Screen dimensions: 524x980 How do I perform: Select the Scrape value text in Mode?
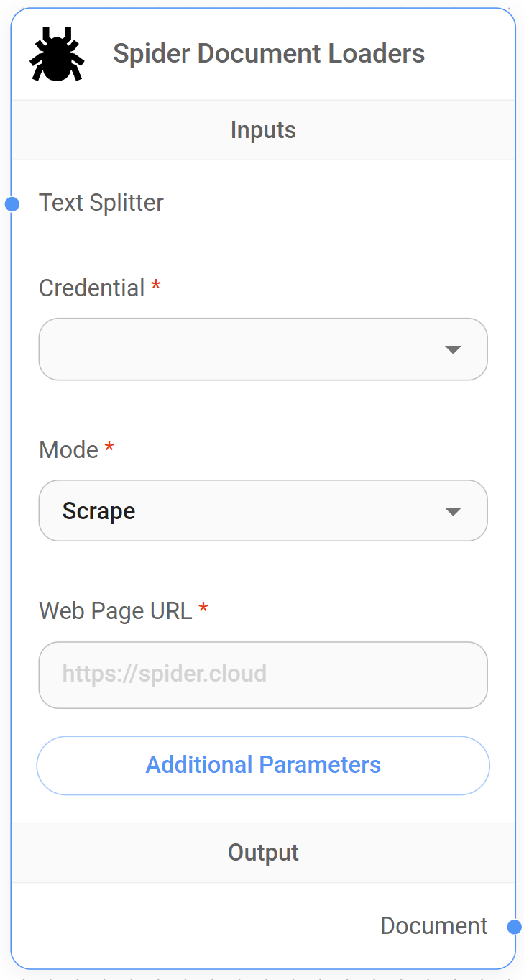(98, 511)
